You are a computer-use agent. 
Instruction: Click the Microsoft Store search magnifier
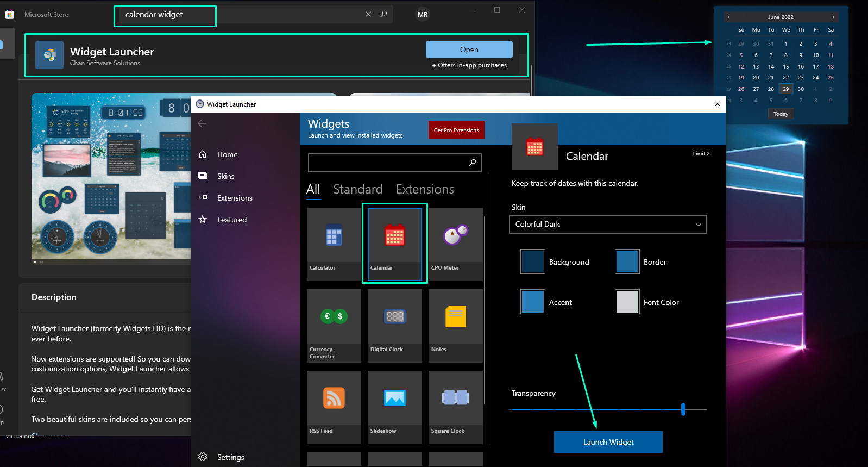coord(383,14)
